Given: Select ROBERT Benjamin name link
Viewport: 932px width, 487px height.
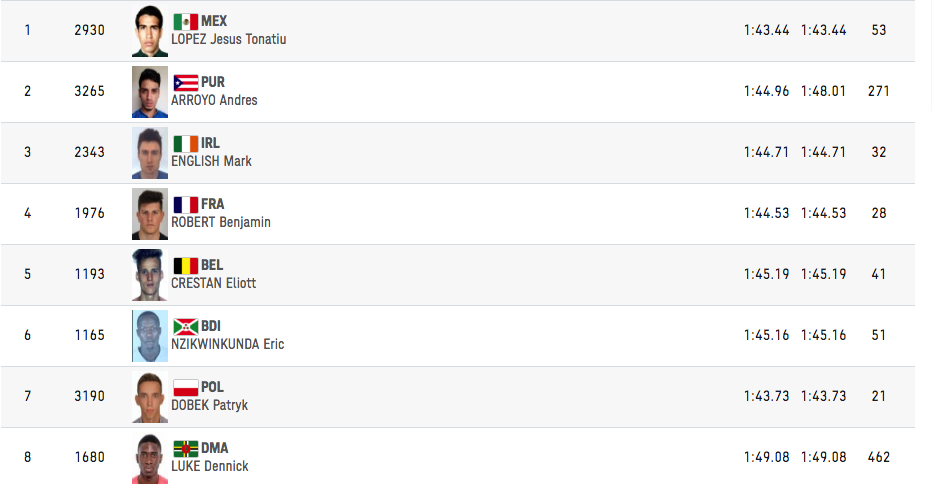Looking at the screenshot, I should pos(221,222).
